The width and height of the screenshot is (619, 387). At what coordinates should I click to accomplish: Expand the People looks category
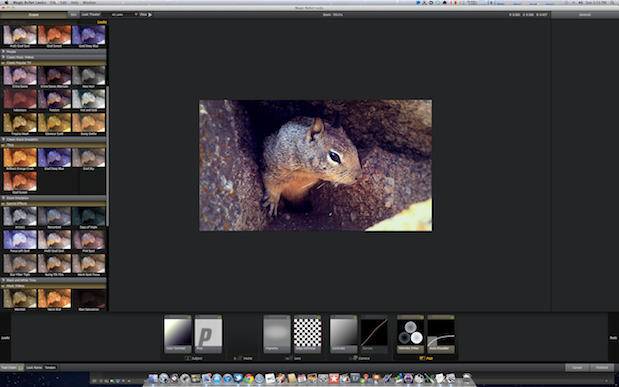pos(53,51)
